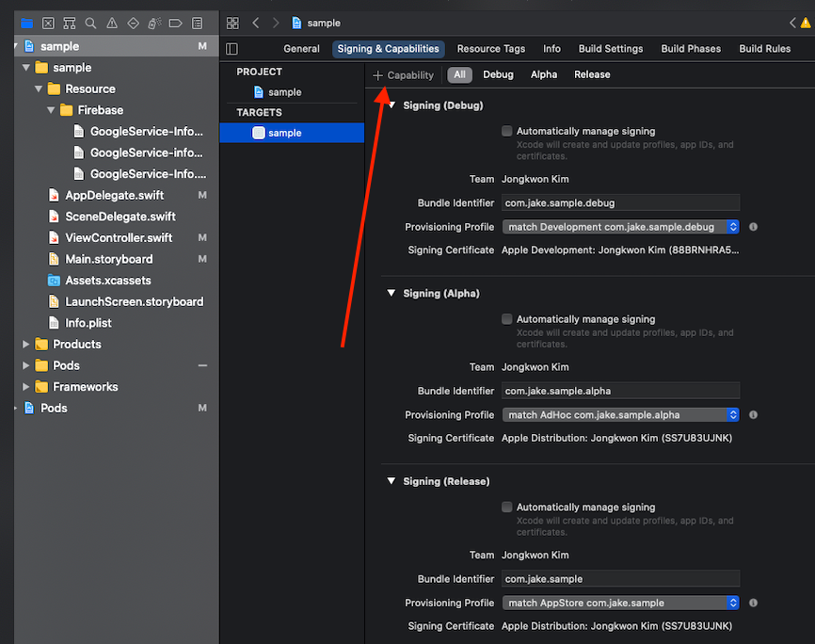Select the root sample project row
This screenshot has width=815, height=644.
[x=117, y=46]
